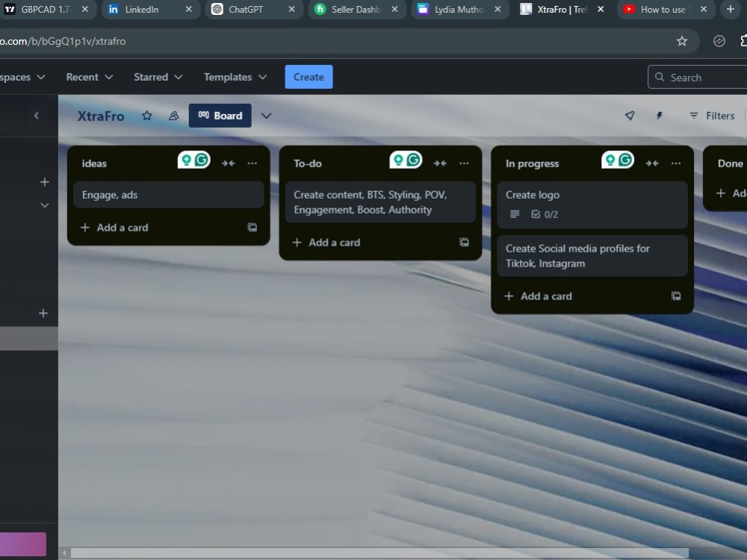Open the Automation lightning icon
The height and width of the screenshot is (560, 747).
(660, 116)
